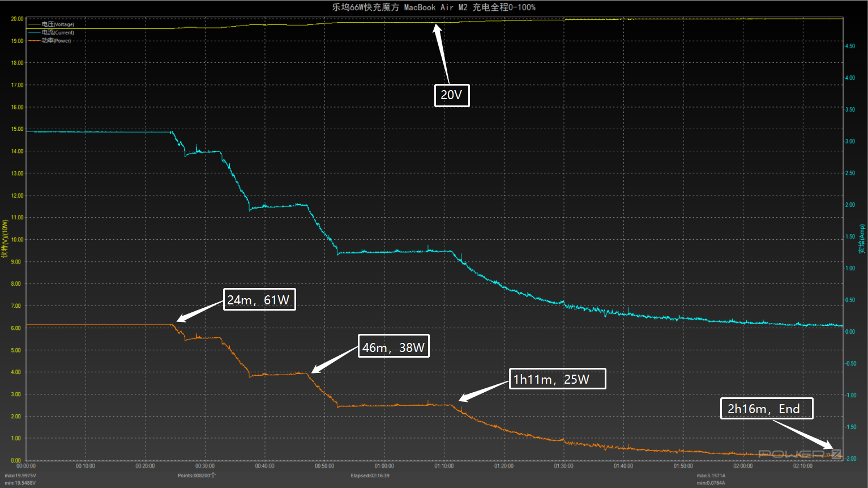Click the cyan current line swatch in legend
Screen dimensions: 868x488
34,32
